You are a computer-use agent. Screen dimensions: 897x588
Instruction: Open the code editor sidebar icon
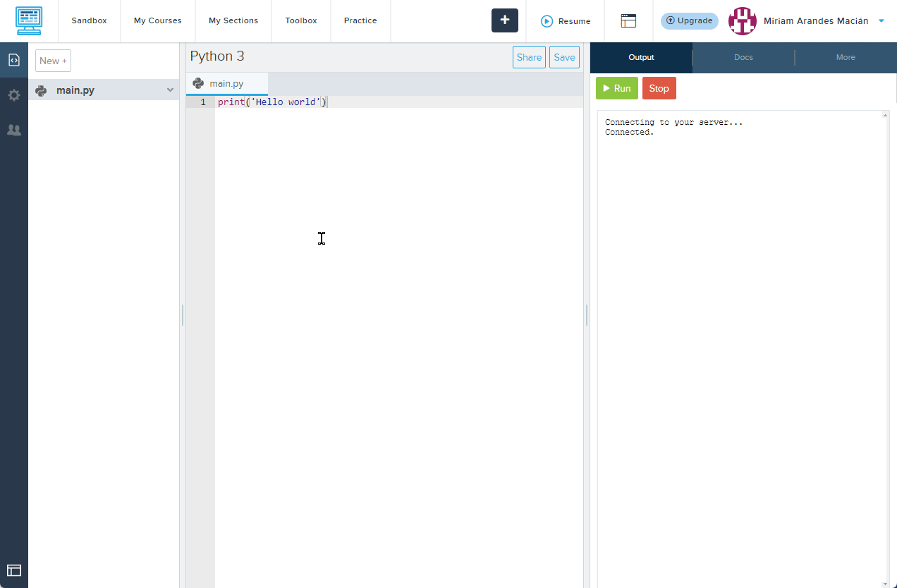(x=14, y=60)
